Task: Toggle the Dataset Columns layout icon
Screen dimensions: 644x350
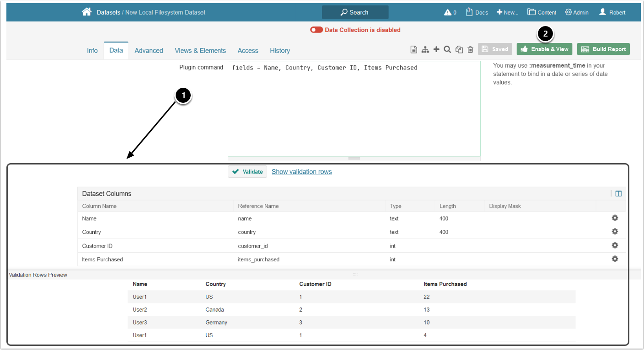Action: [x=618, y=194]
